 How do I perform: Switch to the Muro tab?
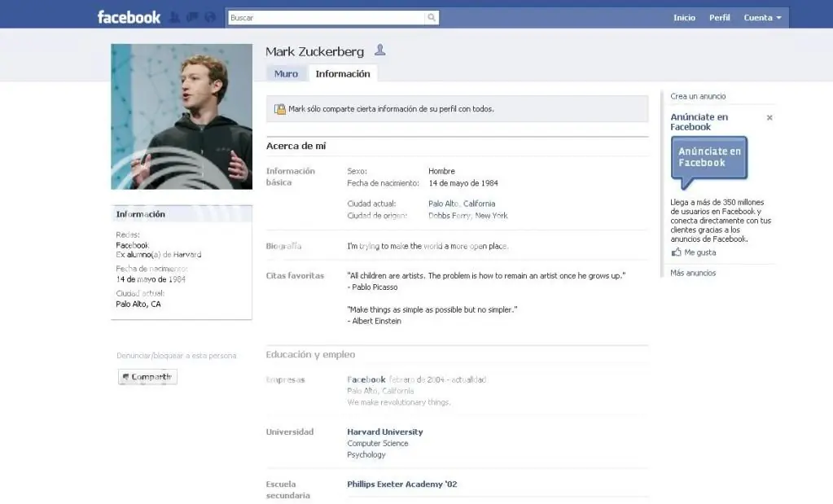point(286,74)
